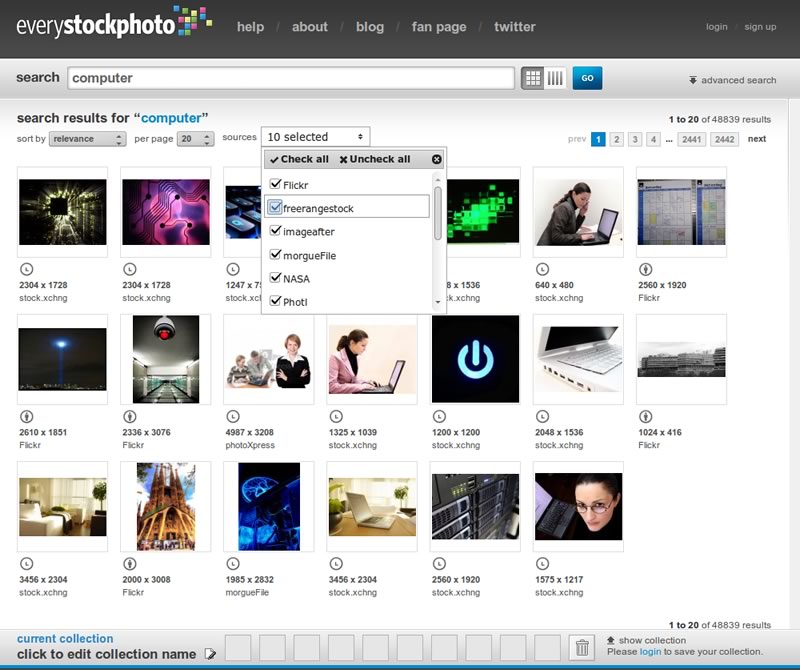Open the fan page menu item
Viewport: 800px width, 670px height.
point(439,27)
